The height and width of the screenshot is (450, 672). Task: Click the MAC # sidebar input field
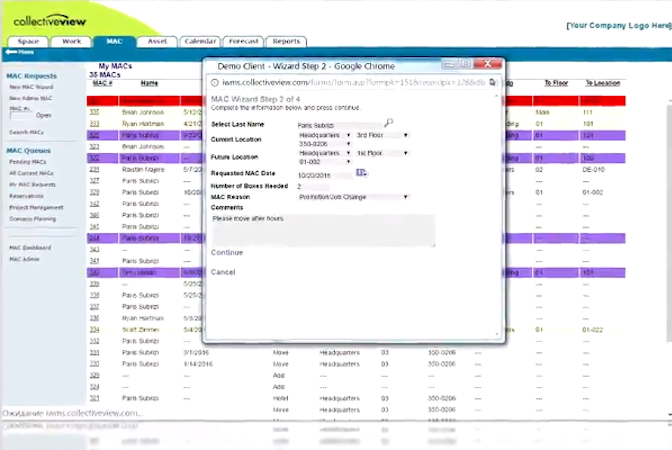point(22,116)
